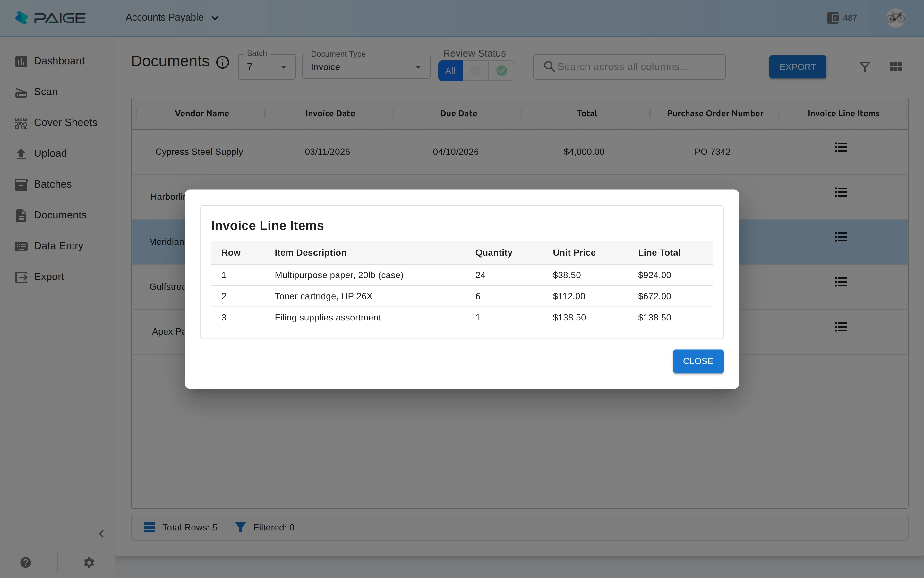Click the Toner cartridge, HP 26X row
924x578 pixels.
462,296
